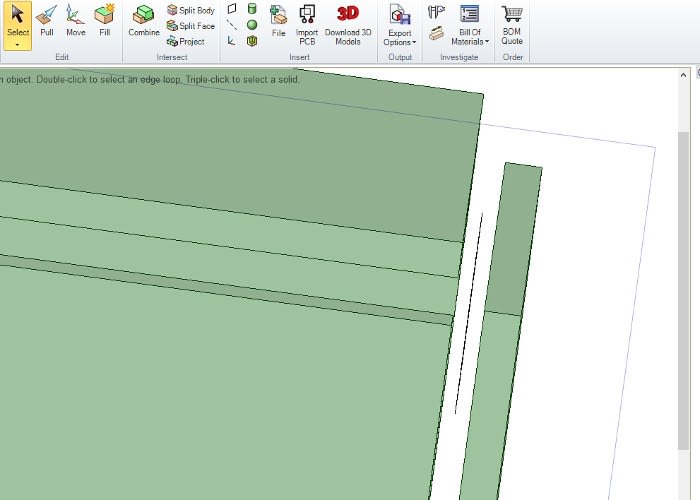Viewport: 700px width, 500px height.
Task: Open the Export Options dropdown
Action: 400,25
